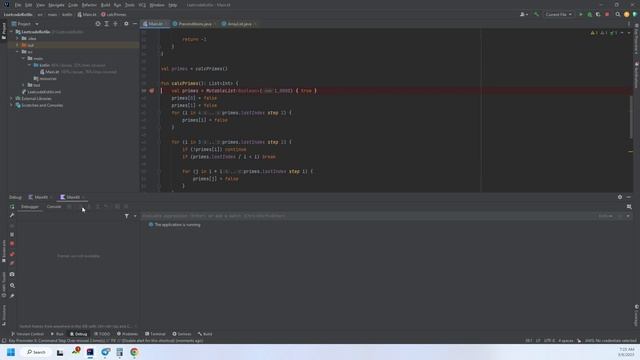Collapse all nodes in Project panel
Screen dimensions: 640x360
click(116, 24)
